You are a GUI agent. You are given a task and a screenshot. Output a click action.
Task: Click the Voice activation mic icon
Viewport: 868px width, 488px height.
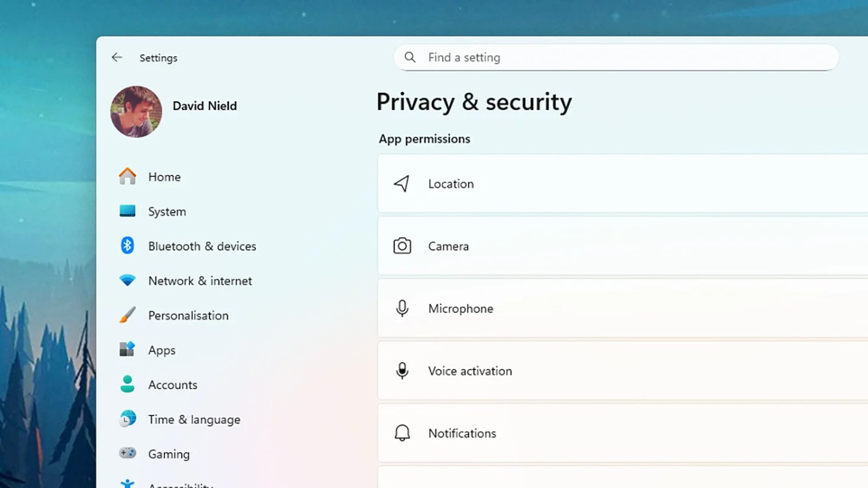(402, 371)
